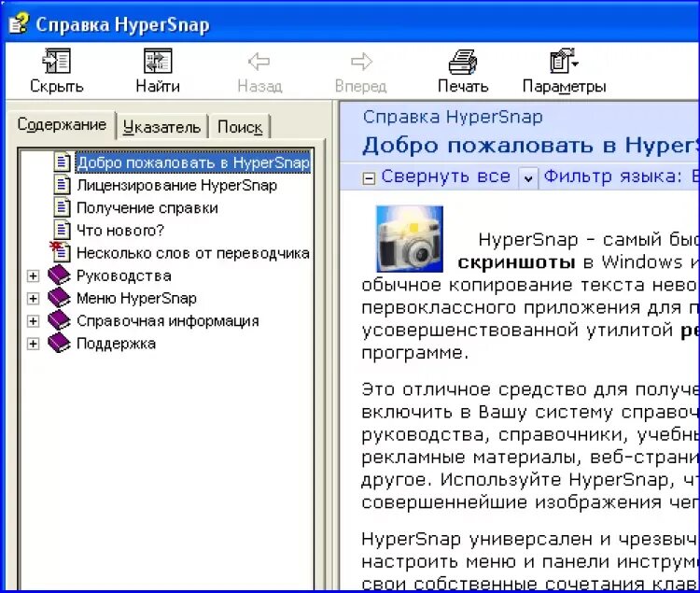Expand the Руководства tree node
The width and height of the screenshot is (700, 593).
33,275
